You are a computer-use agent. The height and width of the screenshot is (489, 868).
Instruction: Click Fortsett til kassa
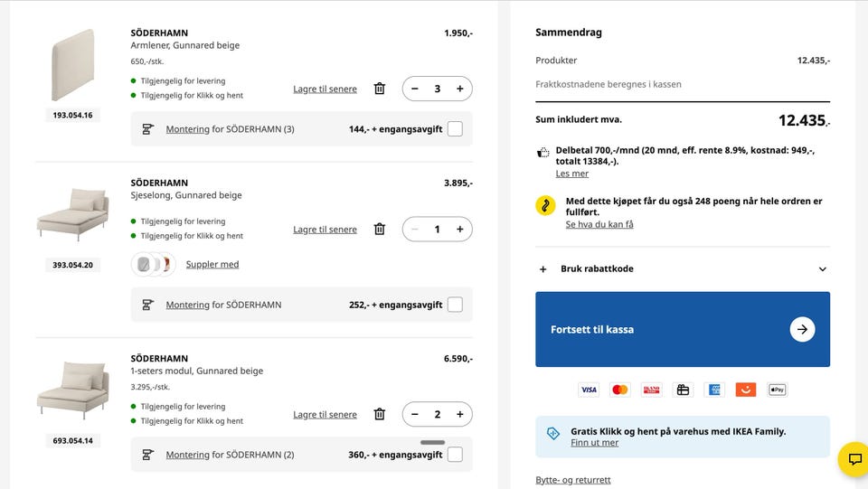[682, 329]
